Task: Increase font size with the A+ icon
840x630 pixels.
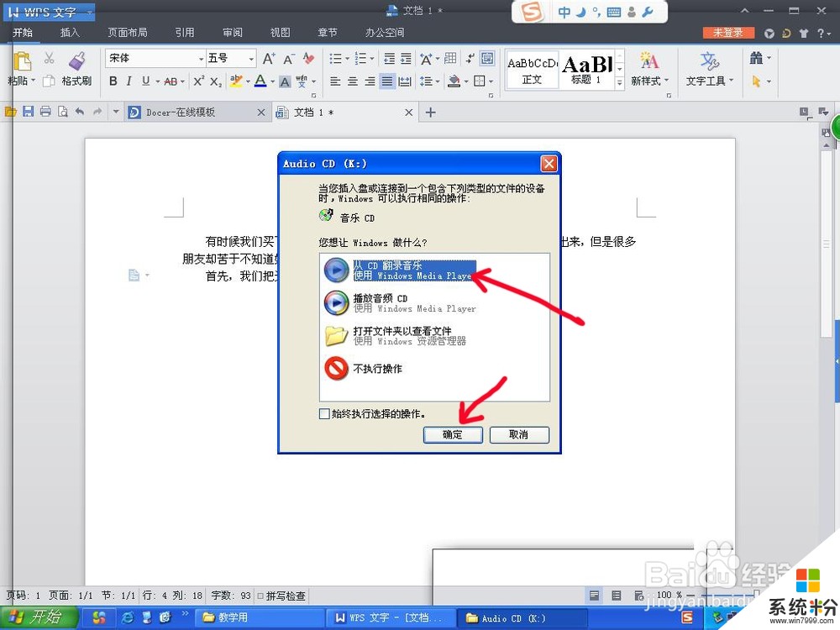Action: 269,58
